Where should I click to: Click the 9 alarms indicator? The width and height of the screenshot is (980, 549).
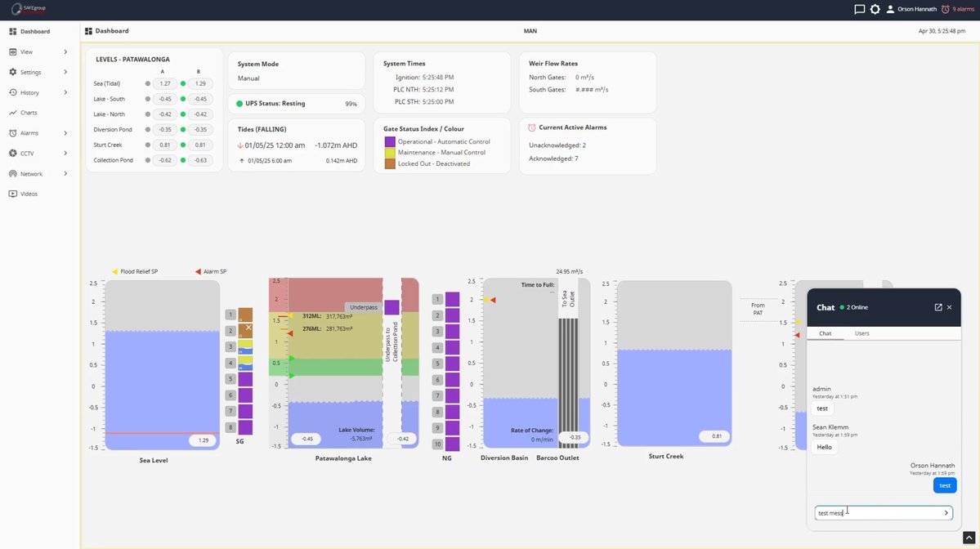tap(958, 9)
